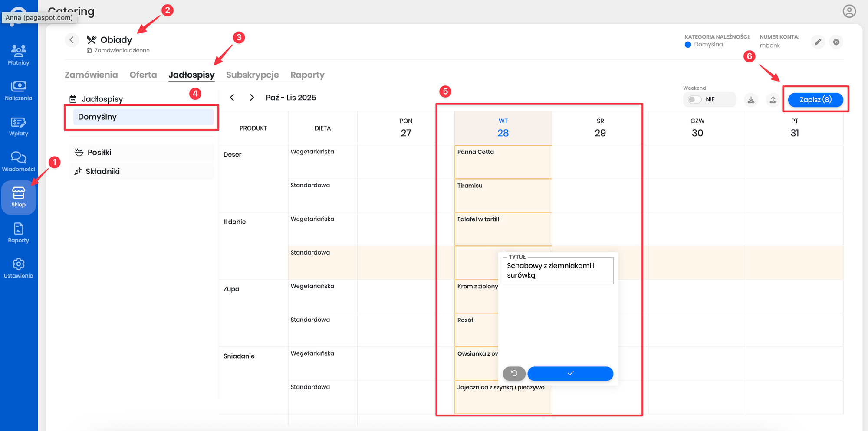Image resolution: width=868 pixels, height=431 pixels.
Task: Open Naliczenia in the sidebar
Action: tap(18, 91)
